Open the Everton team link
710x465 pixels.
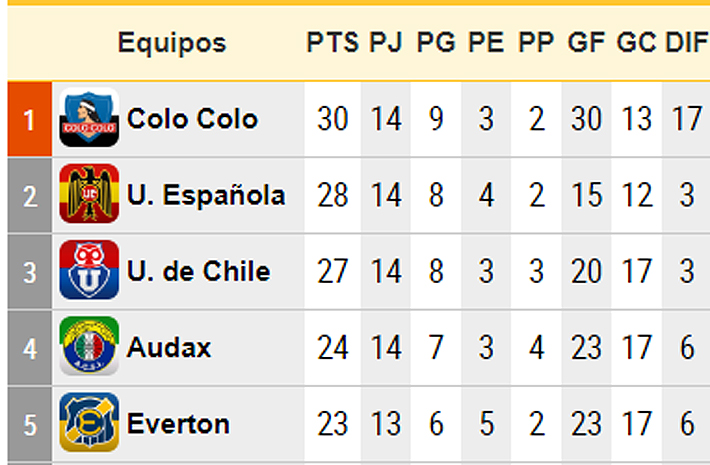[178, 424]
